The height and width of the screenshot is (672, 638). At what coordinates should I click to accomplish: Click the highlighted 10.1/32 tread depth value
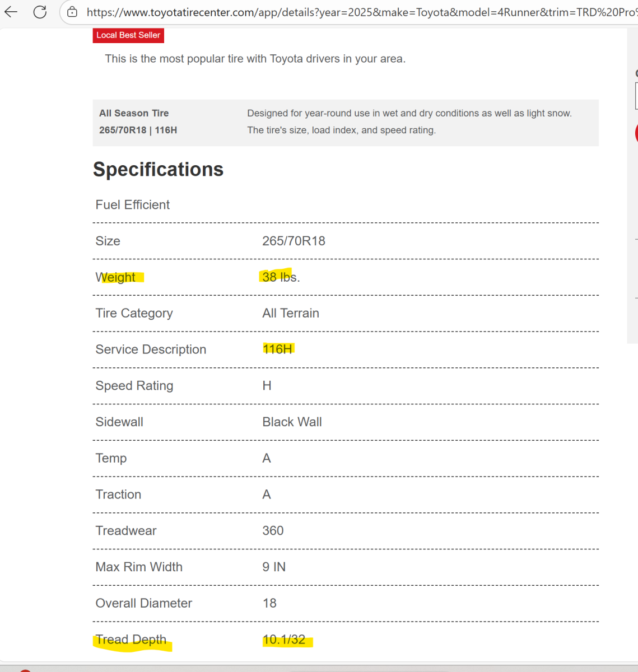[x=284, y=640]
